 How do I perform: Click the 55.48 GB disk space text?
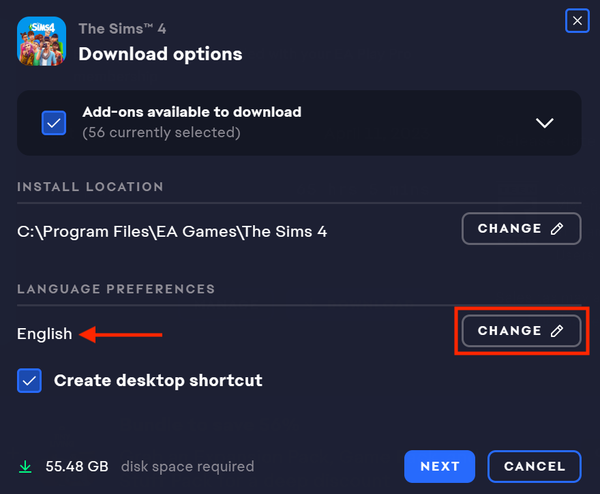(x=75, y=466)
